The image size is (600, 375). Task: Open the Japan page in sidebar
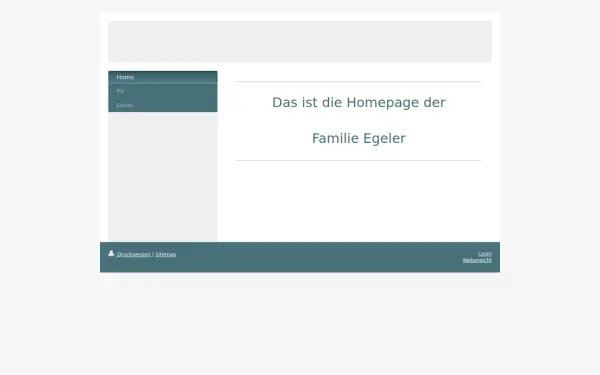tap(163, 105)
